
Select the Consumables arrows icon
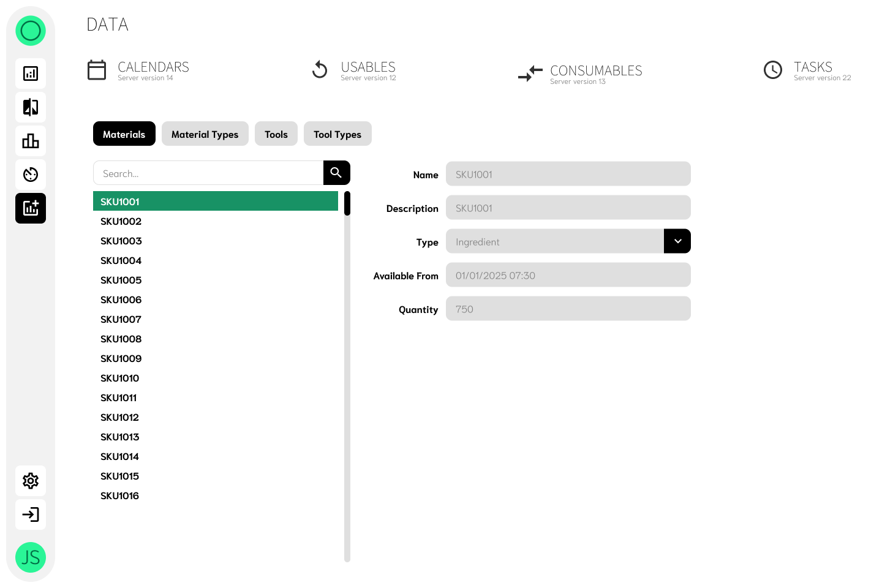[530, 73]
